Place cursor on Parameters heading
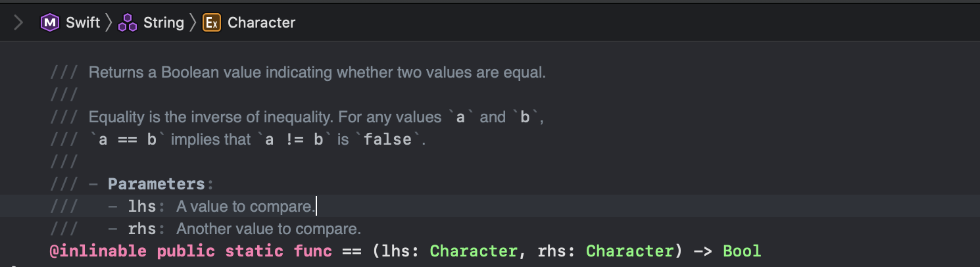Screen dimensions: 980x267 (x=157, y=184)
